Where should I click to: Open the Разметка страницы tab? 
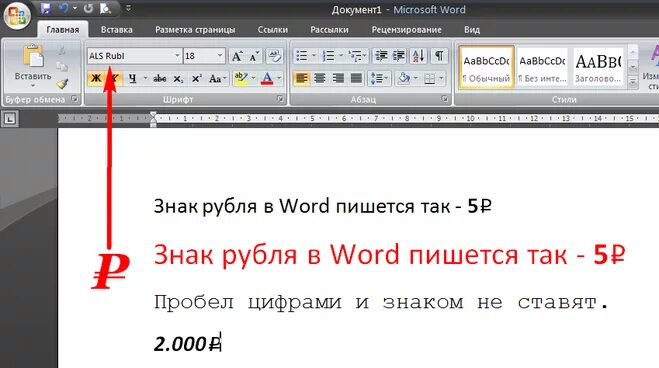[195, 30]
